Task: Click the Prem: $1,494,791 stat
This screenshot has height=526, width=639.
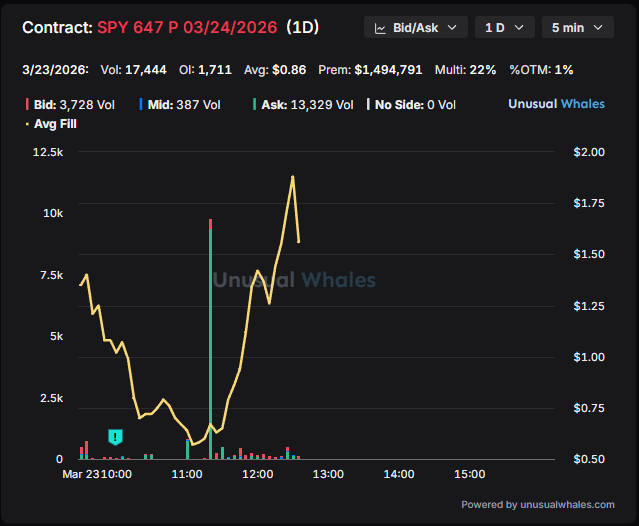Action: click(x=370, y=70)
